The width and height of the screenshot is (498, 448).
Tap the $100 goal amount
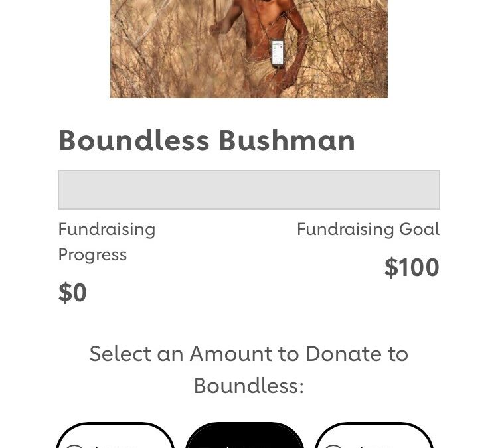[412, 267]
